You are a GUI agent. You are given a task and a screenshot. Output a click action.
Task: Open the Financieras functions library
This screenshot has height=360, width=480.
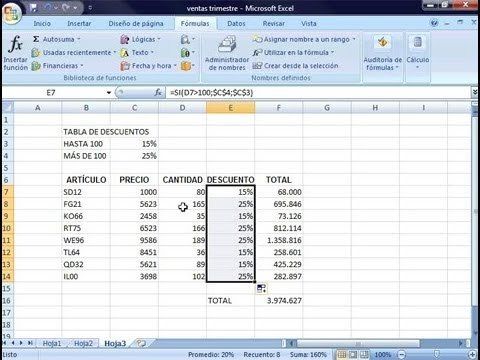tap(57, 66)
